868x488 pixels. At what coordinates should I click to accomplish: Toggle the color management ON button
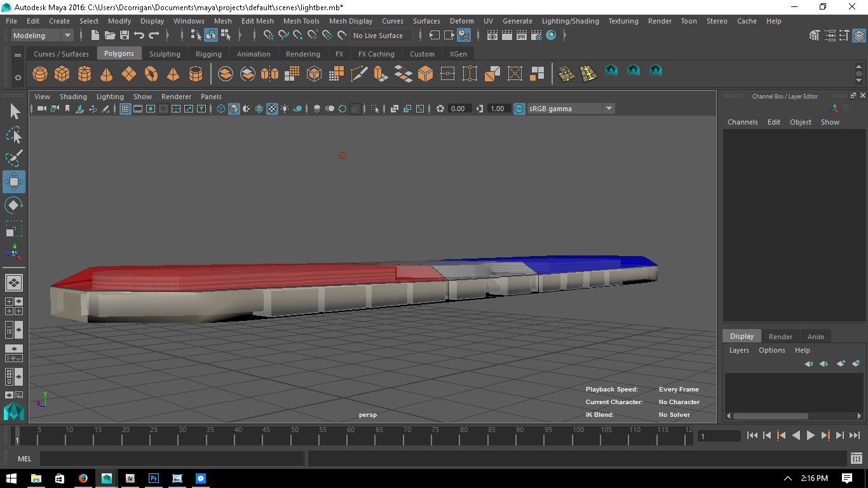[519, 109]
